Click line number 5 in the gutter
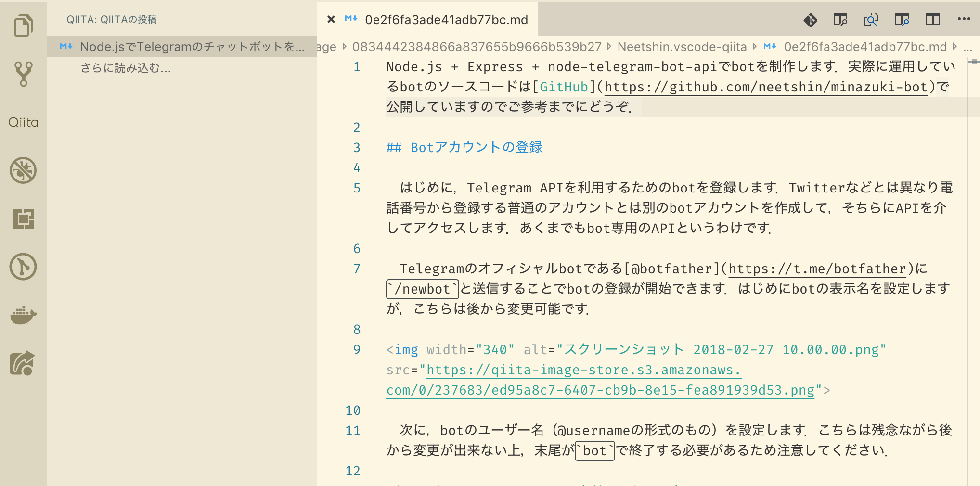 click(357, 188)
